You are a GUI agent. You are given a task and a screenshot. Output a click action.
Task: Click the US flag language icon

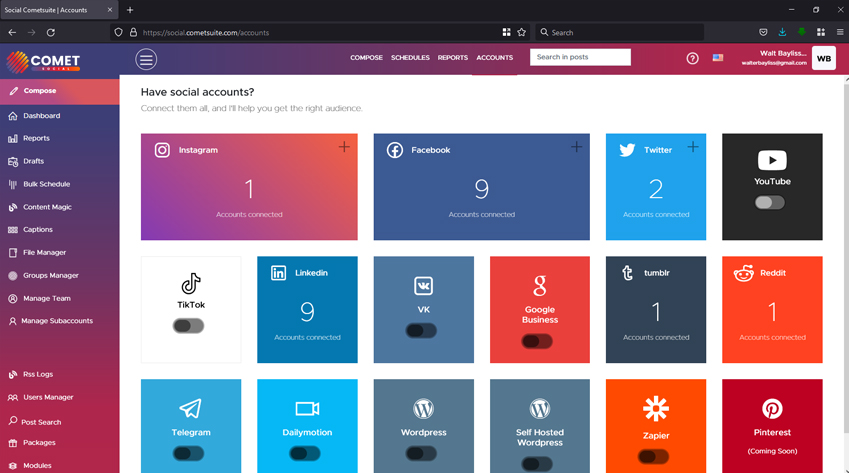coord(717,57)
